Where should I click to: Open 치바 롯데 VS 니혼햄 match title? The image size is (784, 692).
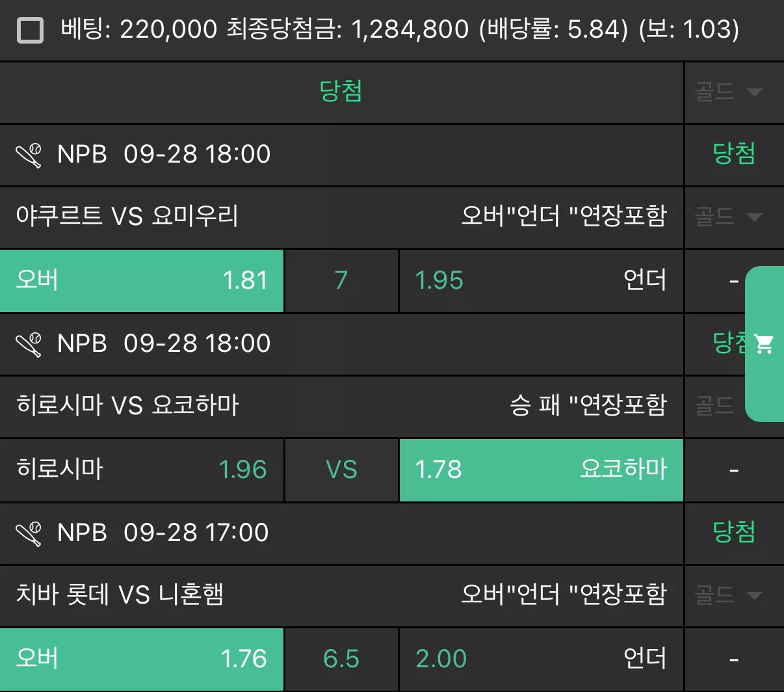[120, 594]
